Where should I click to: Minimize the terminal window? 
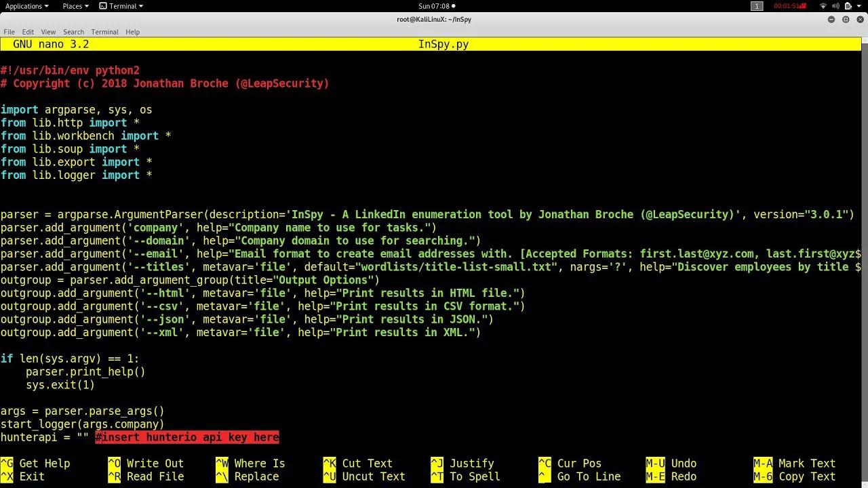click(831, 19)
